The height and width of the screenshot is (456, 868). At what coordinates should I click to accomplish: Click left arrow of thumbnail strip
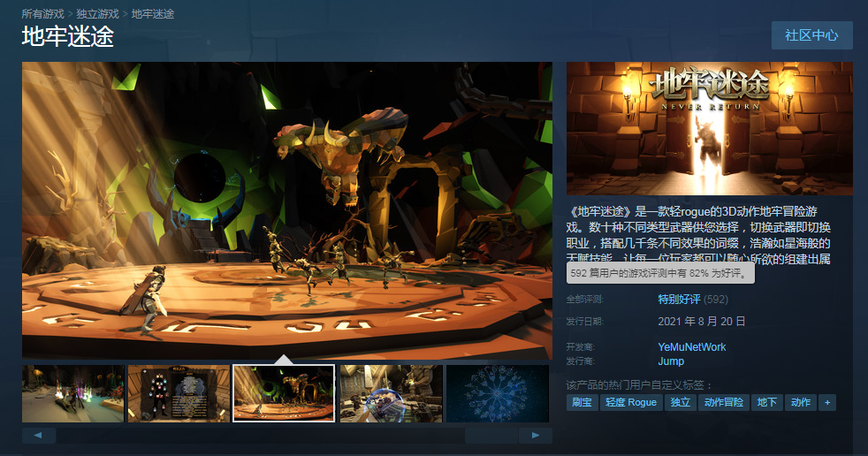[38, 436]
